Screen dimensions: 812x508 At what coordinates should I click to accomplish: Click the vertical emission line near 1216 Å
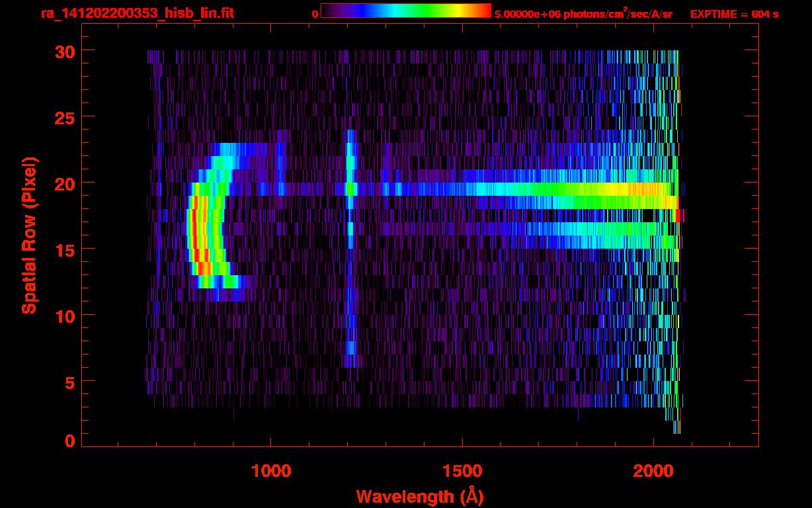tap(350, 248)
